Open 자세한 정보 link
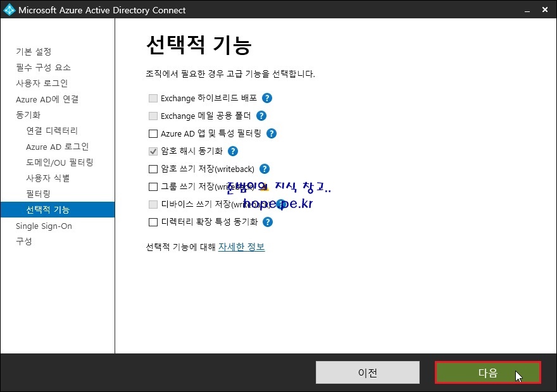The height and width of the screenshot is (392, 557). coord(241,247)
